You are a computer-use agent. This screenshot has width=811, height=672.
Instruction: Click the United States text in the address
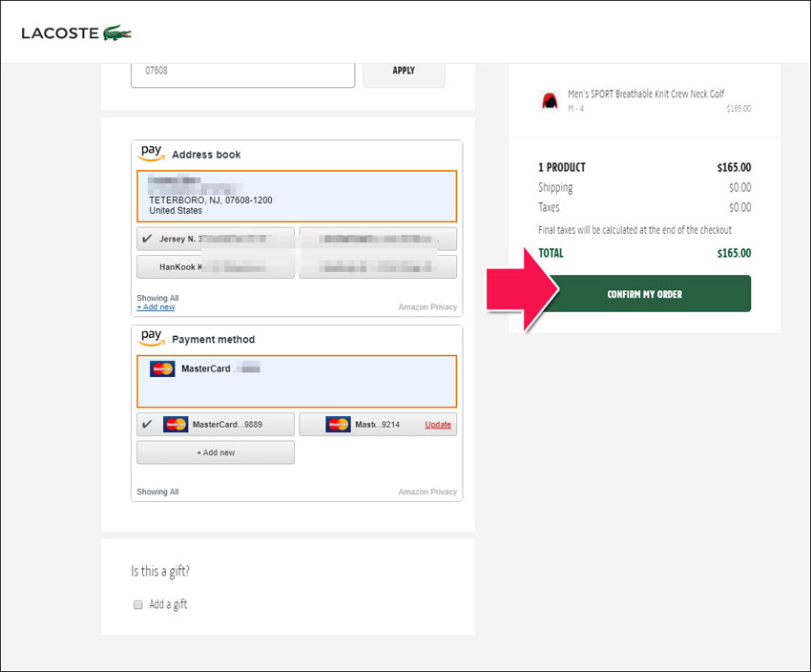coord(176,211)
